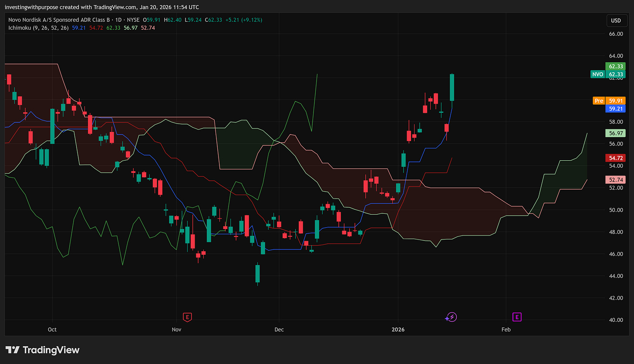
Task: Click the NVO symbol tag on the price scale
Action: (x=598, y=74)
